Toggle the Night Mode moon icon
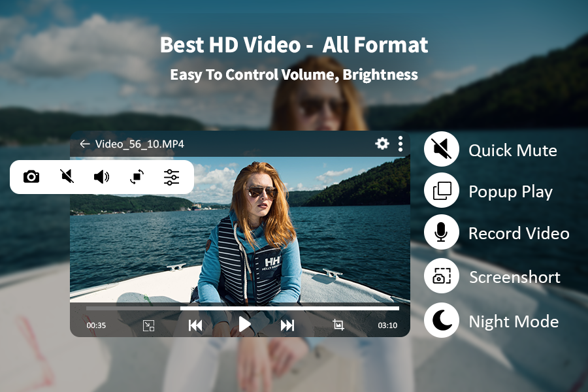The image size is (588, 392). click(442, 320)
